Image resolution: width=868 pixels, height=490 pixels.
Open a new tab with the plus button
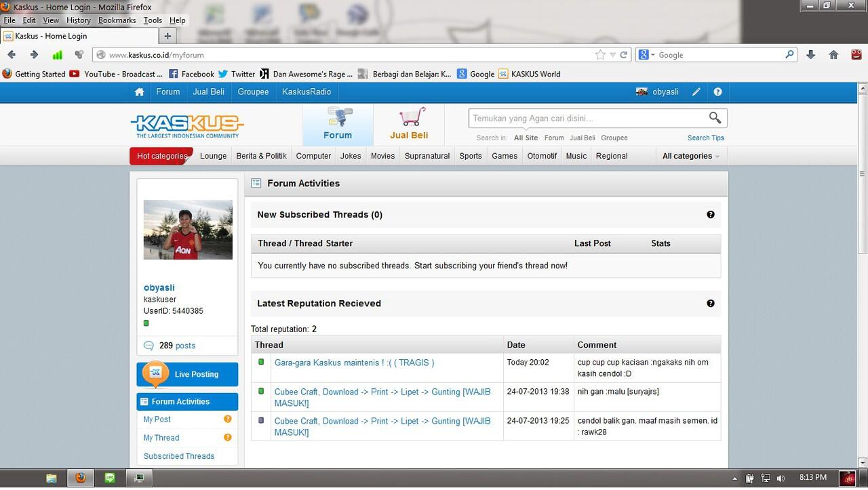point(167,36)
